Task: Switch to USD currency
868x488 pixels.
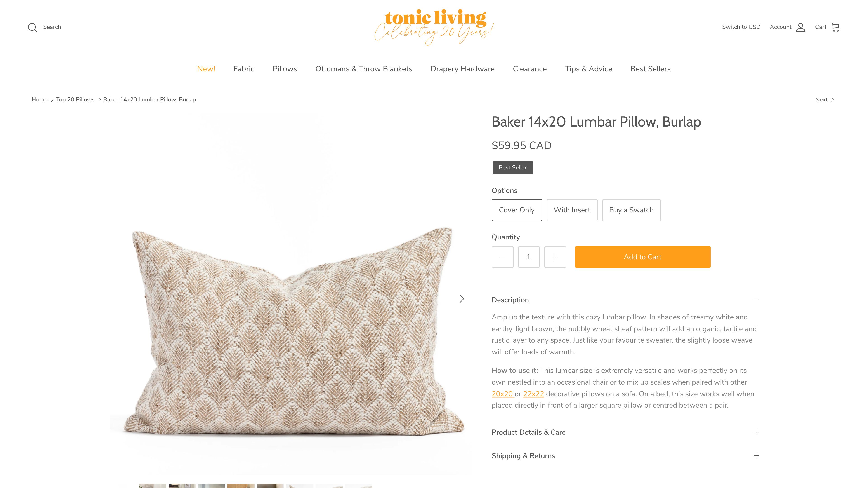Action: (x=741, y=27)
